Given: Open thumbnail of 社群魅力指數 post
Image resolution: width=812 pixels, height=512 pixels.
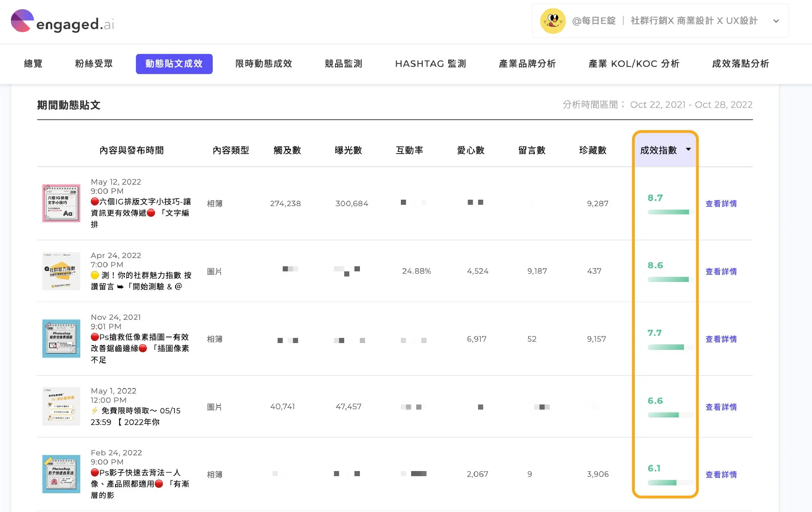Looking at the screenshot, I should coord(61,271).
